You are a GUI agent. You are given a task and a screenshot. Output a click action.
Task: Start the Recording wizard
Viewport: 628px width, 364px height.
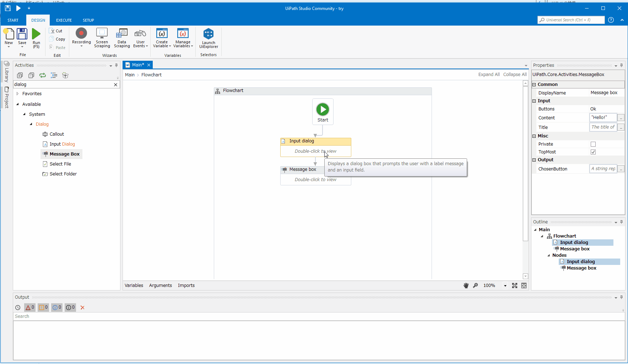(x=81, y=37)
